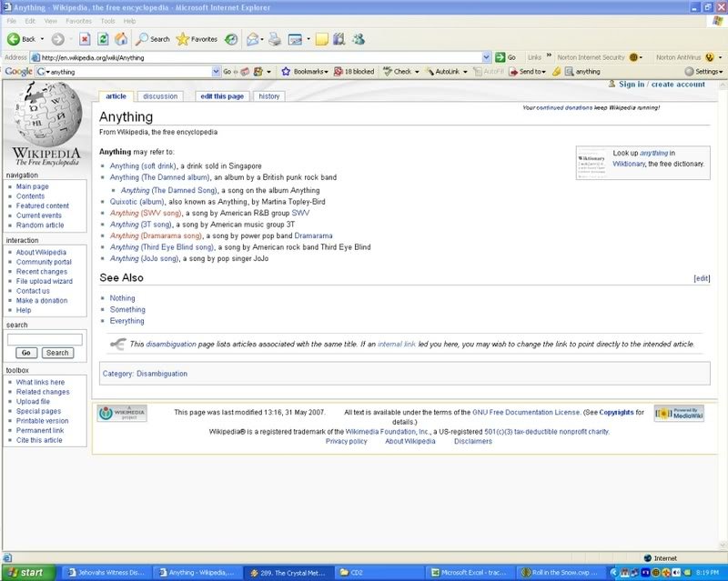Click the green Go button beside address bar
This screenshot has height=581, width=728.
pos(506,57)
